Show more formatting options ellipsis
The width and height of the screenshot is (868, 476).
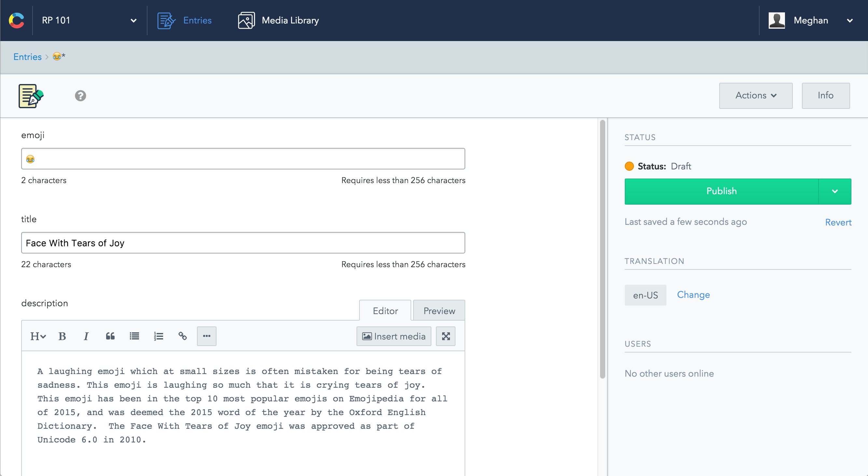pyautogui.click(x=206, y=336)
